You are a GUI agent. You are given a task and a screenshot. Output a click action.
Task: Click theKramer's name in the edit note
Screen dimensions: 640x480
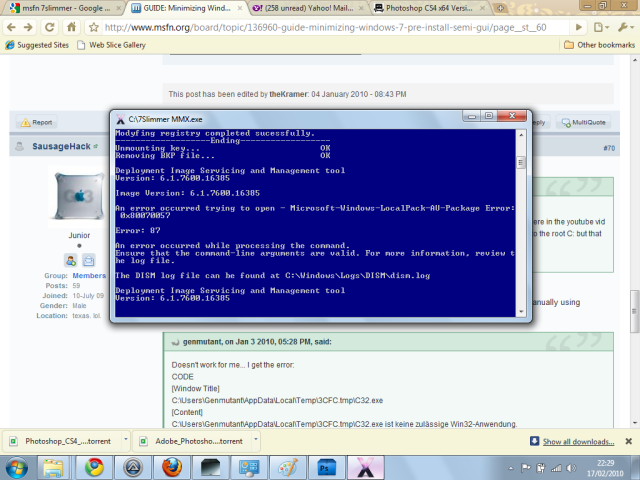288,94
